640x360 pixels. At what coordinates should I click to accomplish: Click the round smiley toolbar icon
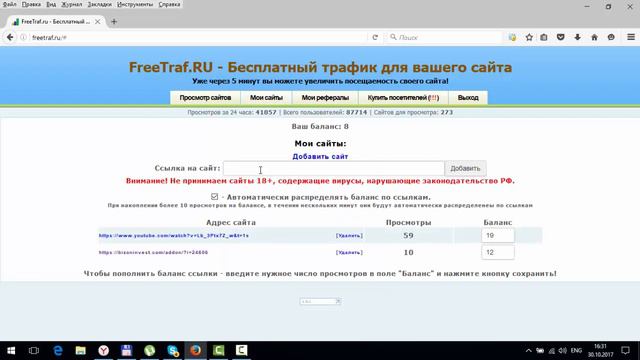(611, 37)
